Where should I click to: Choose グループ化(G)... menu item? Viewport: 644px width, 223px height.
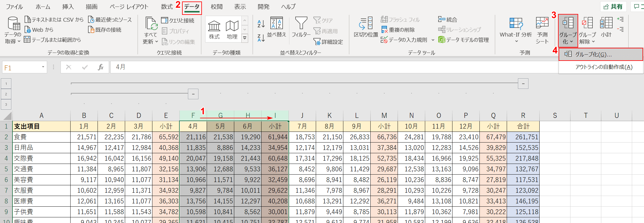[601, 54]
